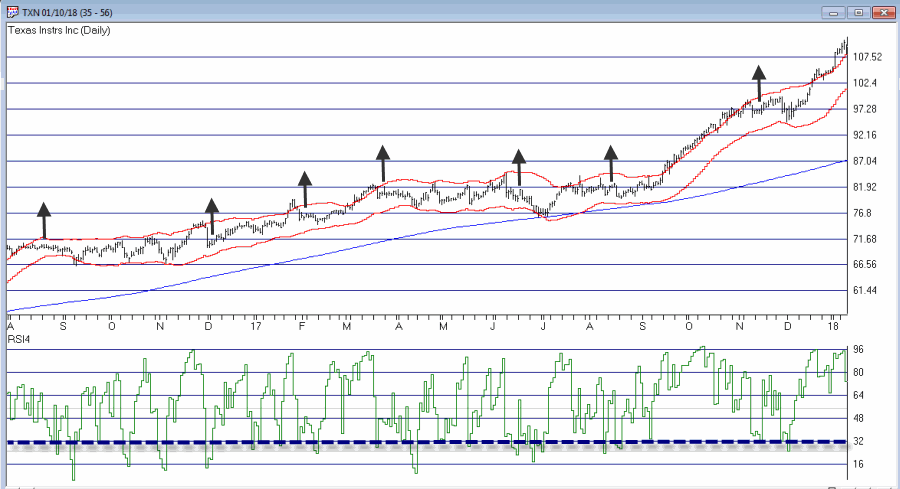This screenshot has width=900, height=489.
Task: Click the 96 RSI scale value
Action: tap(858, 350)
